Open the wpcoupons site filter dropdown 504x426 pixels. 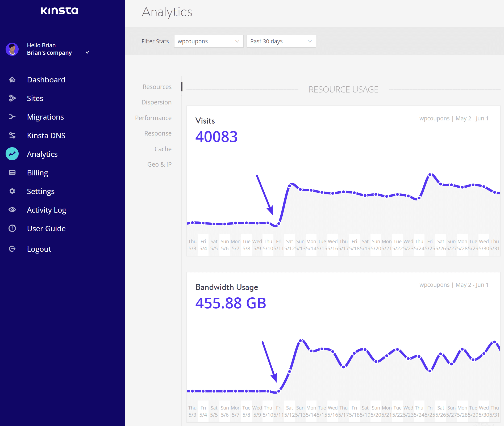208,41
